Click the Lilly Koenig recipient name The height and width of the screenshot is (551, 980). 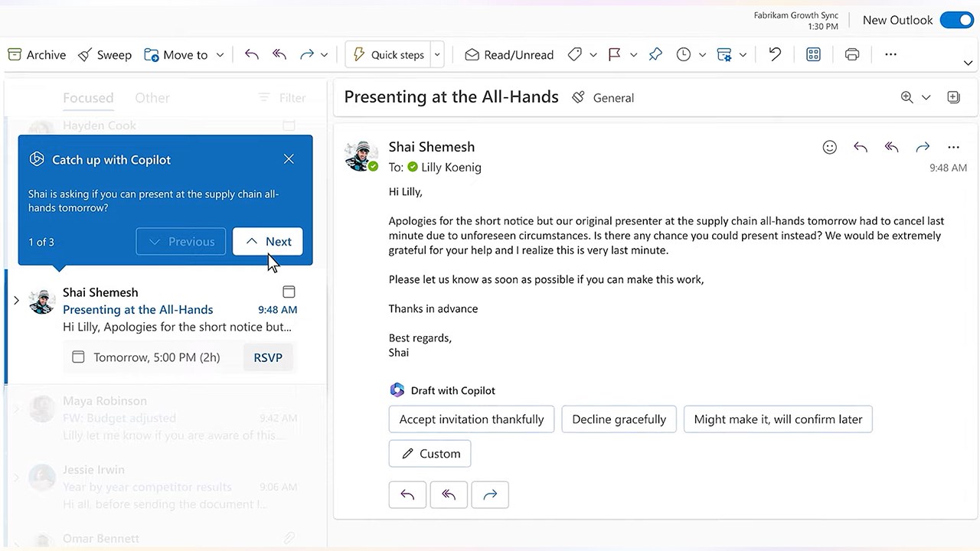point(451,167)
